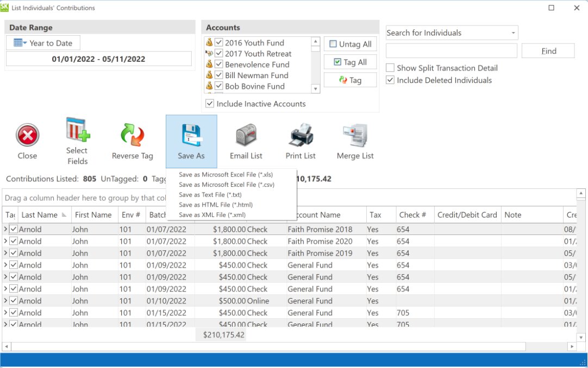The image size is (588, 368).
Task: Sort by First Name column header
Action: tap(93, 215)
